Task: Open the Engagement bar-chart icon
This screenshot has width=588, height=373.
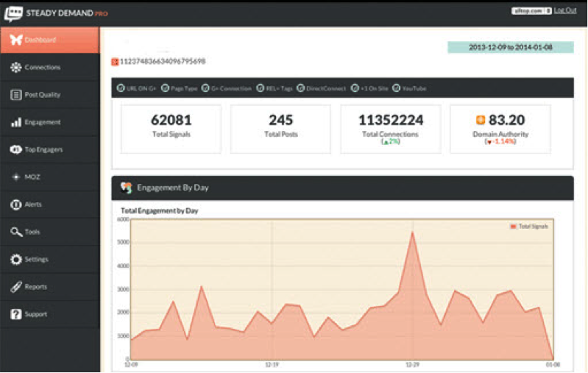Action: (x=15, y=122)
